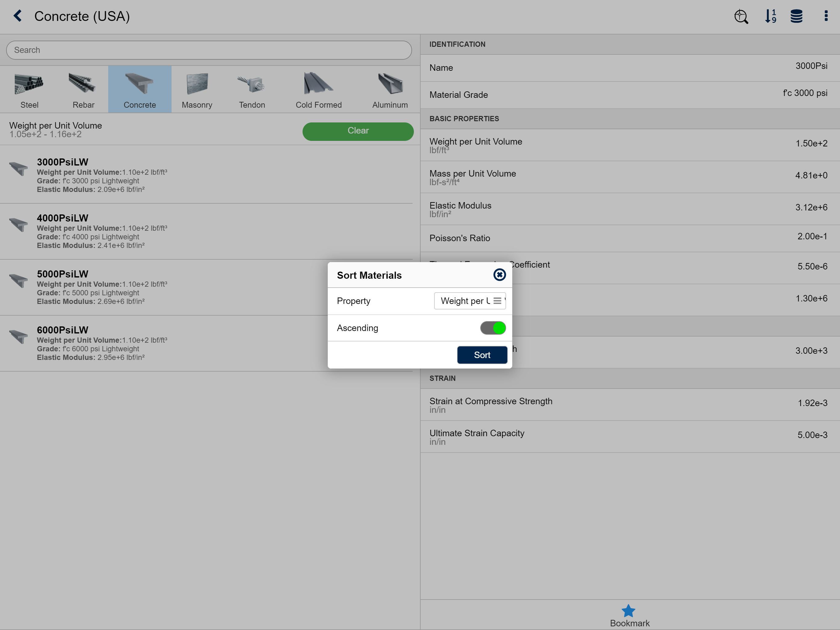This screenshot has width=840, height=630.
Task: Open the Cold Formed category
Action: [x=319, y=90]
